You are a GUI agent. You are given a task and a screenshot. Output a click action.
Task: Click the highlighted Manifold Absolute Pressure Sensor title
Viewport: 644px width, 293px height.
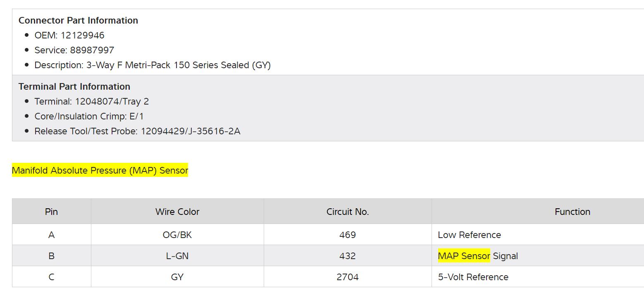(100, 170)
